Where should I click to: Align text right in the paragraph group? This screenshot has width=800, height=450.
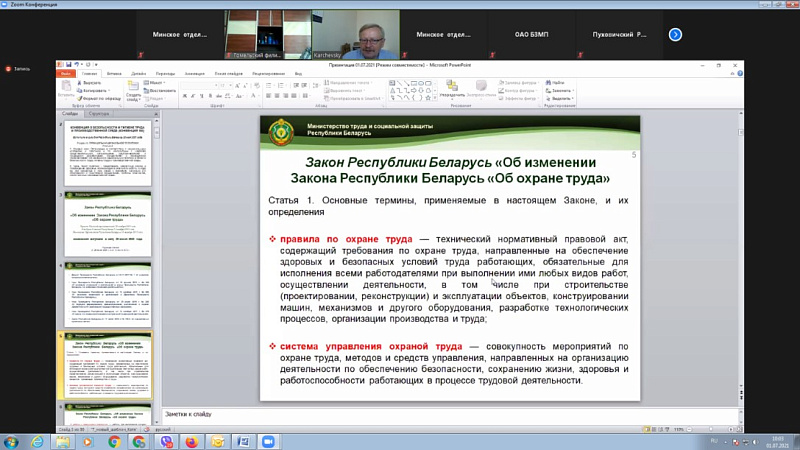286,95
